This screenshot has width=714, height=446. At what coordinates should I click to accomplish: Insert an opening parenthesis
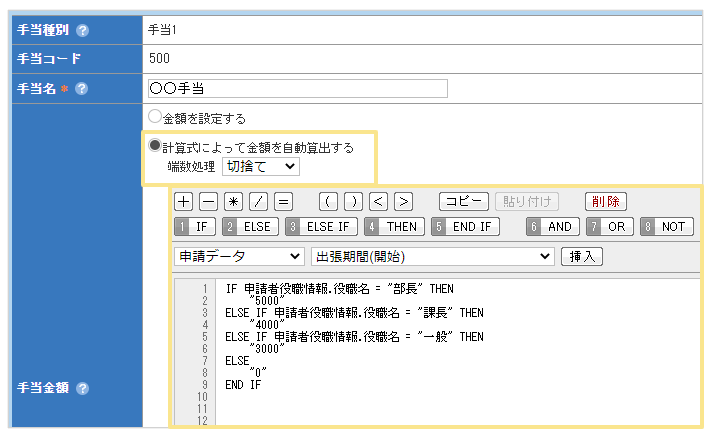click(328, 202)
